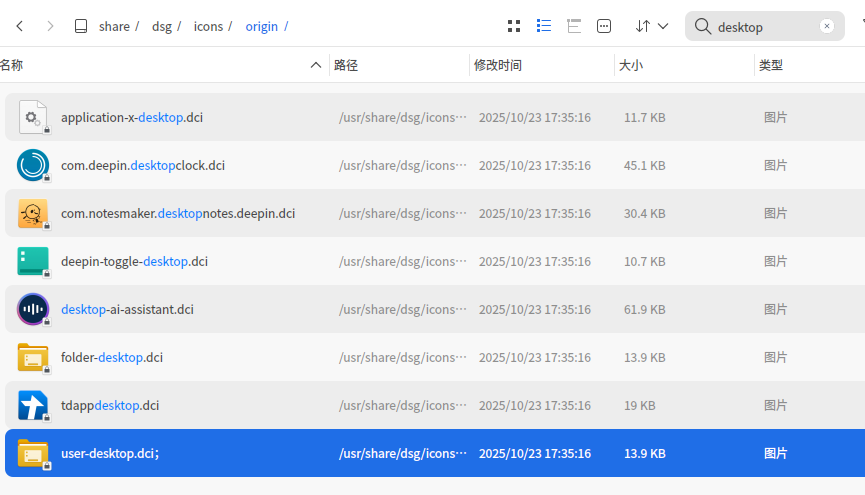865x495 pixels.
Task: Navigate to share breadcrumb
Action: point(114,26)
